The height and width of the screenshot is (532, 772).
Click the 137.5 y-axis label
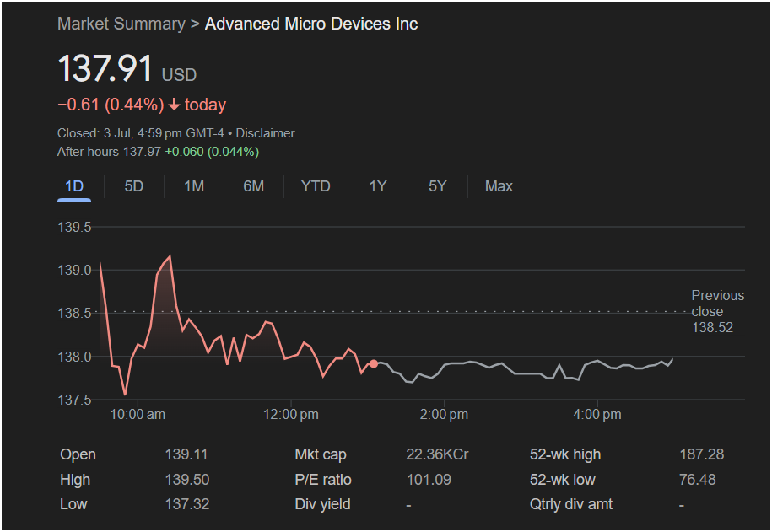(x=74, y=400)
